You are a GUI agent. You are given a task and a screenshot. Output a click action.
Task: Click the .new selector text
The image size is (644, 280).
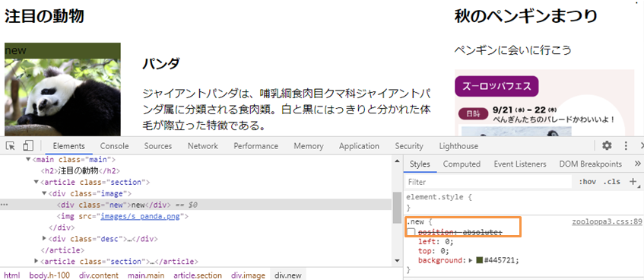415,222
